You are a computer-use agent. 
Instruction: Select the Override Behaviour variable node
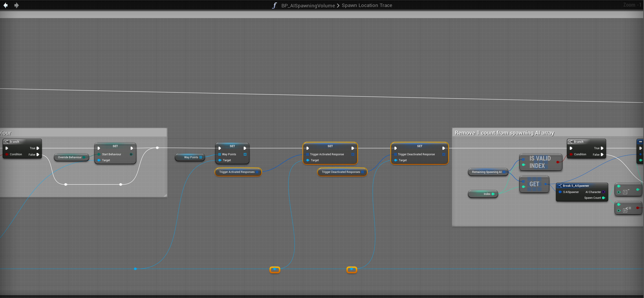click(x=70, y=157)
